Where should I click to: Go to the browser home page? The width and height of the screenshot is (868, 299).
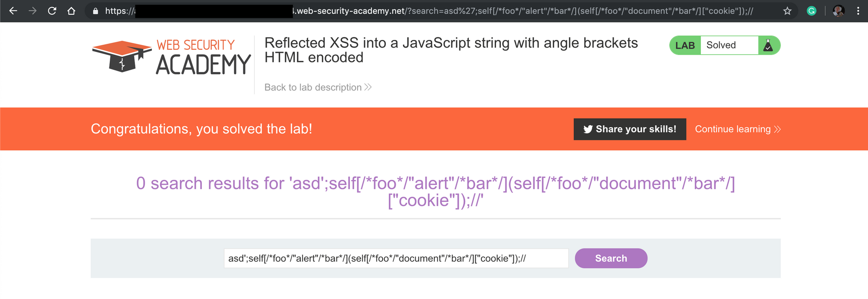click(72, 11)
